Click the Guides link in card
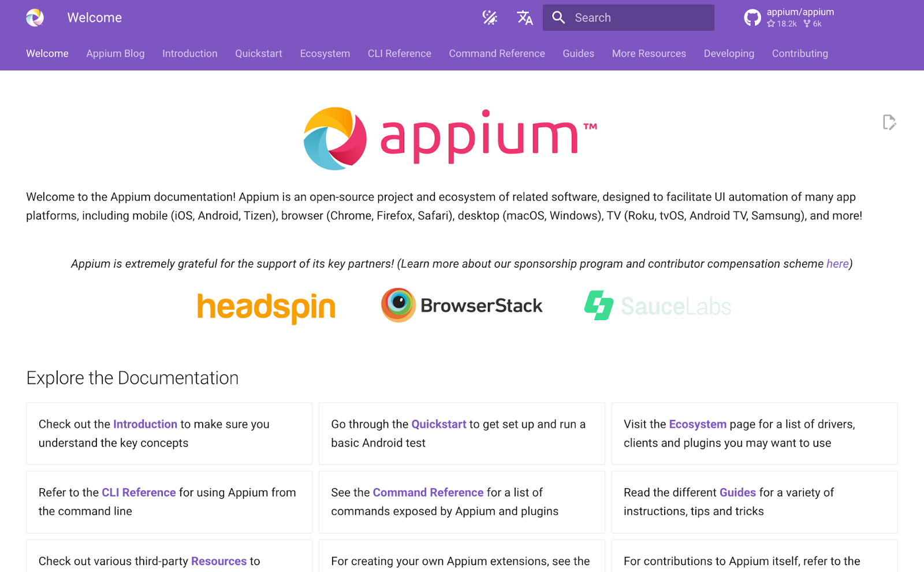Screen dimensions: 924x572 [x=737, y=492]
